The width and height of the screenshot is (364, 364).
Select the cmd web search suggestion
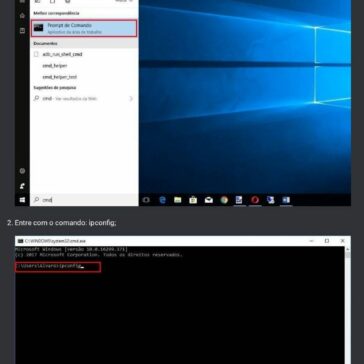point(69,99)
